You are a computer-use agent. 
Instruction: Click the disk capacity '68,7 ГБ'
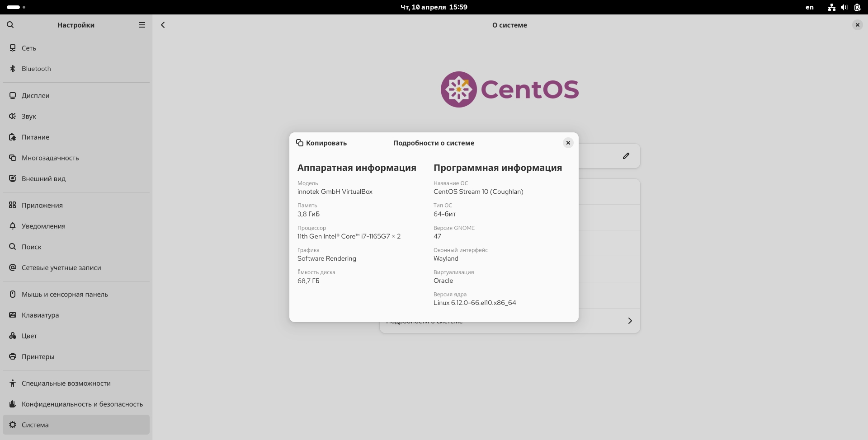[x=308, y=281]
